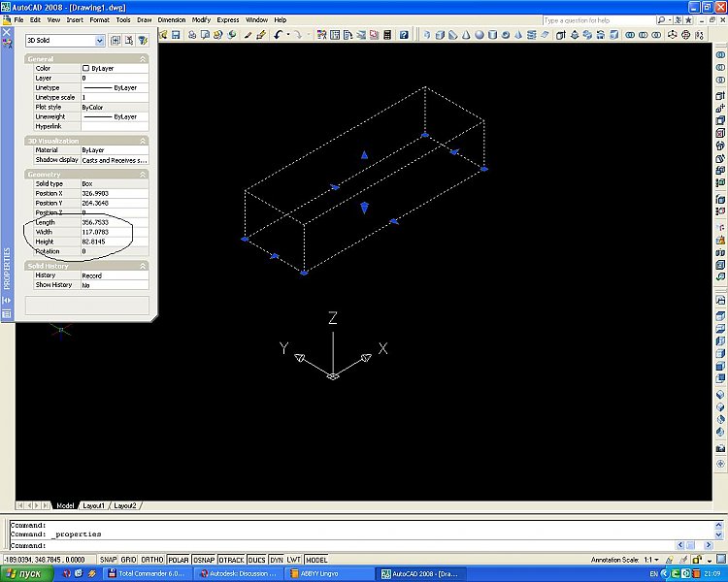Viewport: 728px width, 582px height.
Task: Open the Modify menu
Action: pyautogui.click(x=201, y=20)
